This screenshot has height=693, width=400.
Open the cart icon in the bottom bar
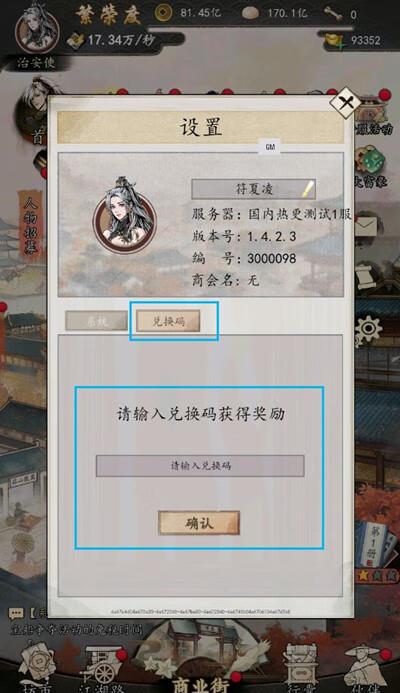tap(103, 666)
